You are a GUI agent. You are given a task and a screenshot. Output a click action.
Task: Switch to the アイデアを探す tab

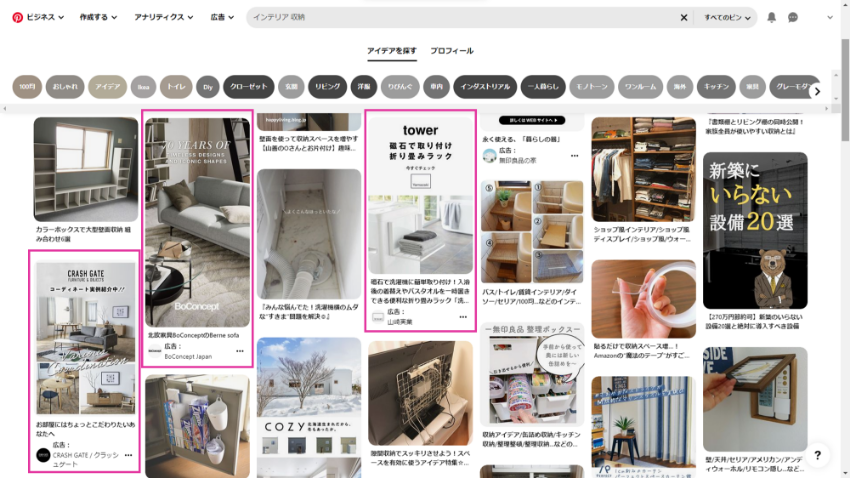tap(391, 51)
